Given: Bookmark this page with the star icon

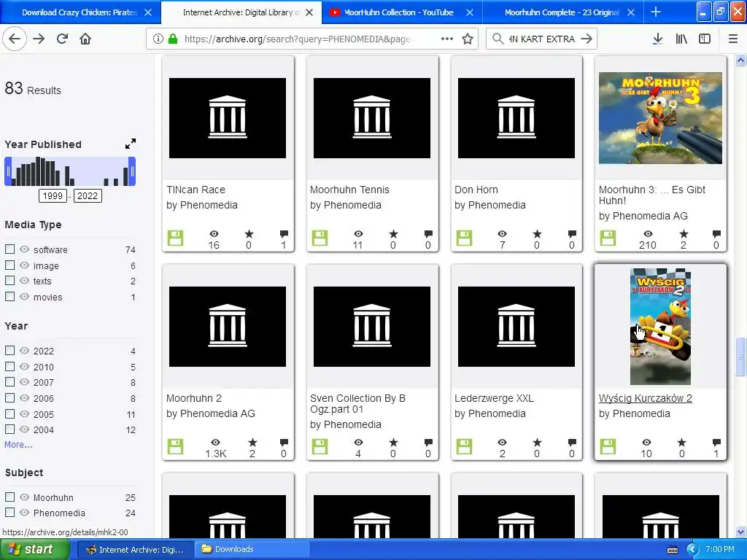Looking at the screenshot, I should pos(468,39).
